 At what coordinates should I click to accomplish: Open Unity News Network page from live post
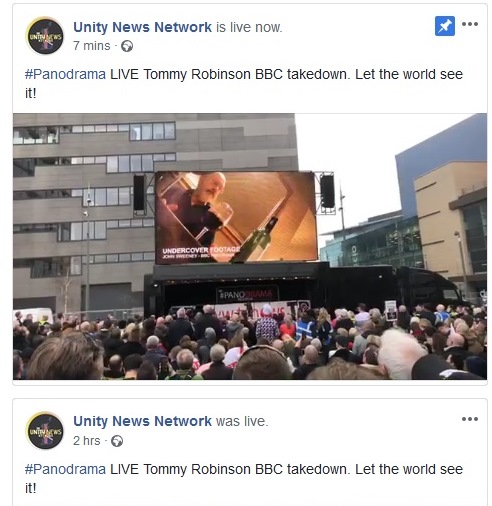142,27
